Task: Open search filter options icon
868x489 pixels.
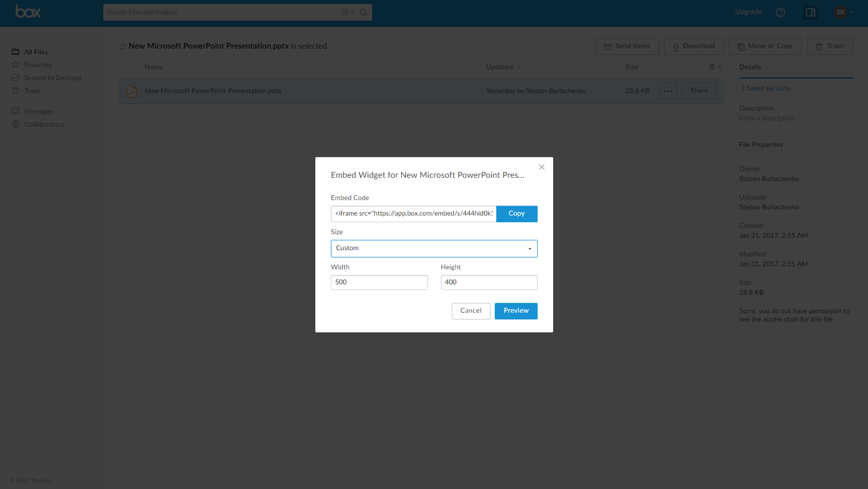Action: tap(347, 12)
